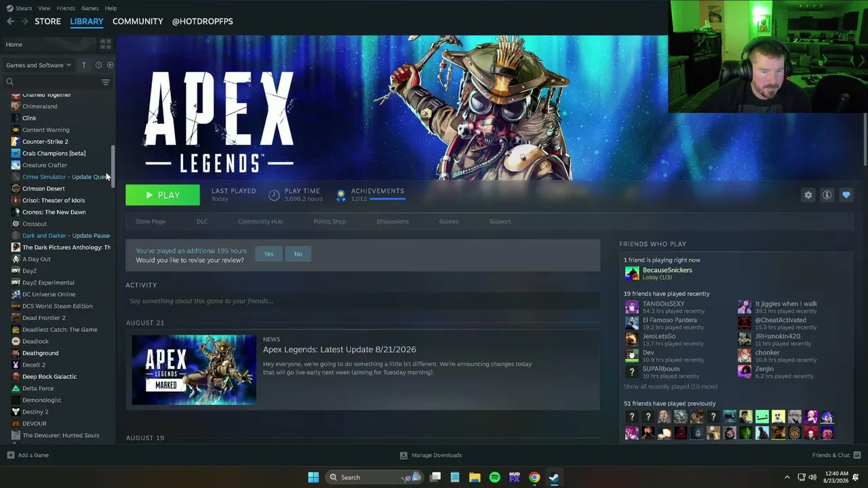Screen dimensions: 868x488
Task: Click the Deep Rock Galactic game icon
Action: click(16, 377)
